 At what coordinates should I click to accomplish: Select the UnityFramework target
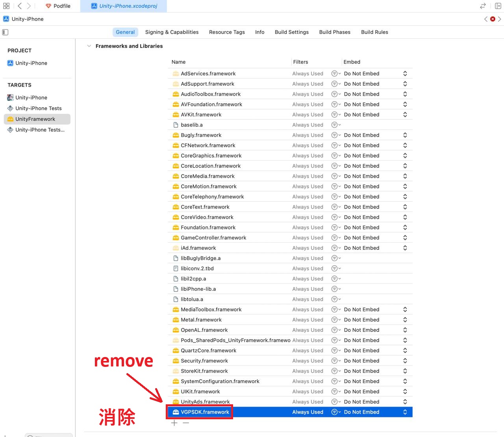tap(35, 119)
